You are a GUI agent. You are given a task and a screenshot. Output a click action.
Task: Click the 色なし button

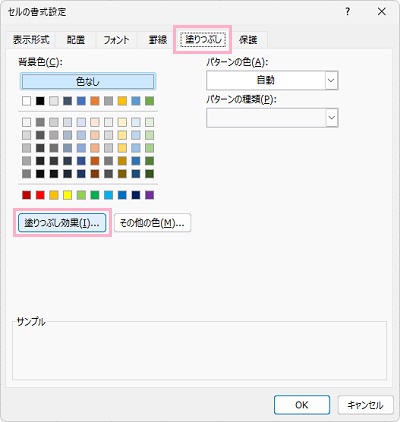click(x=88, y=81)
